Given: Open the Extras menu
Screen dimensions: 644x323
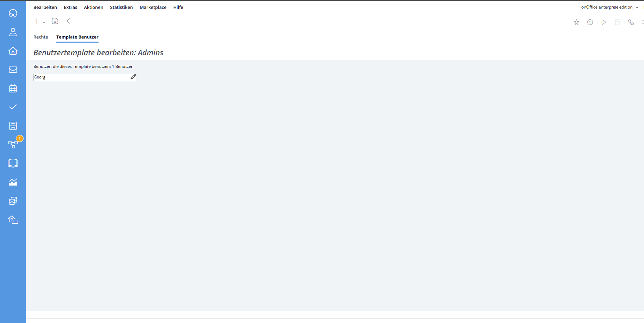Looking at the screenshot, I should pos(70,7).
